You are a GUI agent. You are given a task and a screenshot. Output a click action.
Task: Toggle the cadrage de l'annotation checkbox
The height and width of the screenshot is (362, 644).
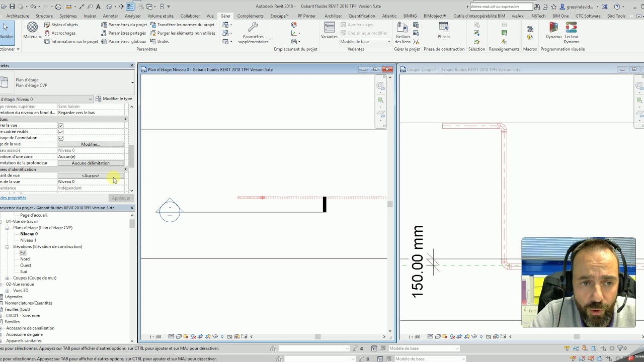tap(61, 138)
